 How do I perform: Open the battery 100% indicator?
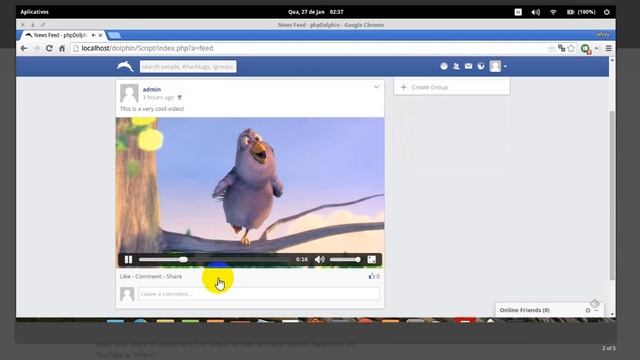pos(581,12)
